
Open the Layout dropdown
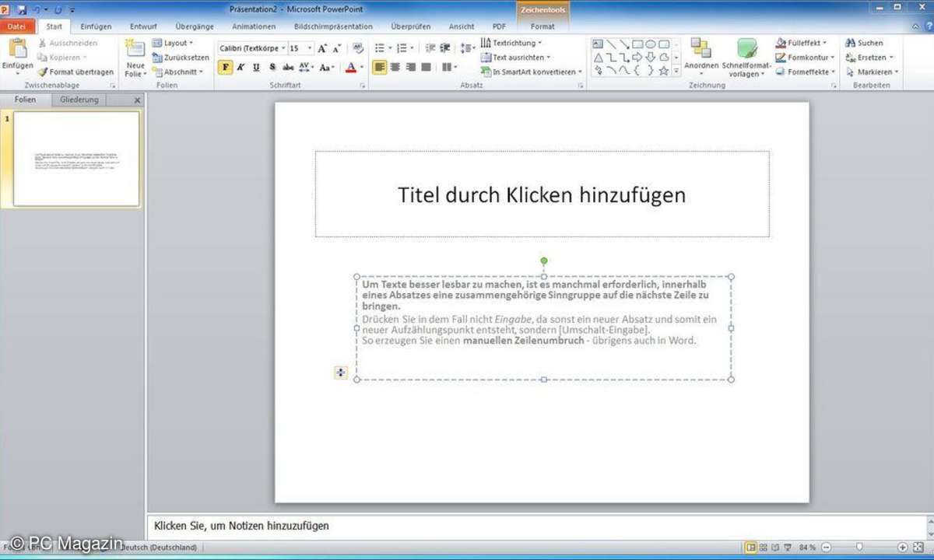coord(173,43)
